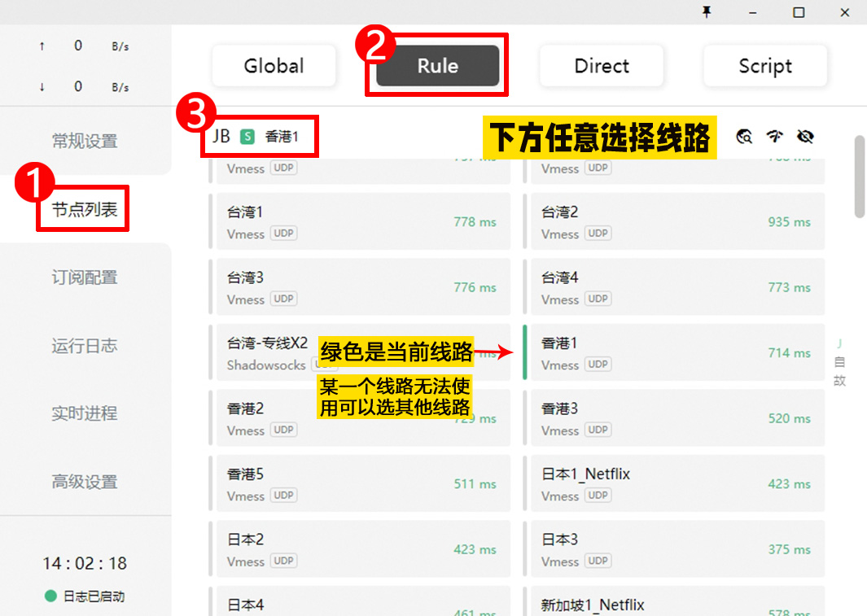Select the 台湾2 node with 935 ms
The height and width of the screenshot is (616, 867).
coord(677,222)
